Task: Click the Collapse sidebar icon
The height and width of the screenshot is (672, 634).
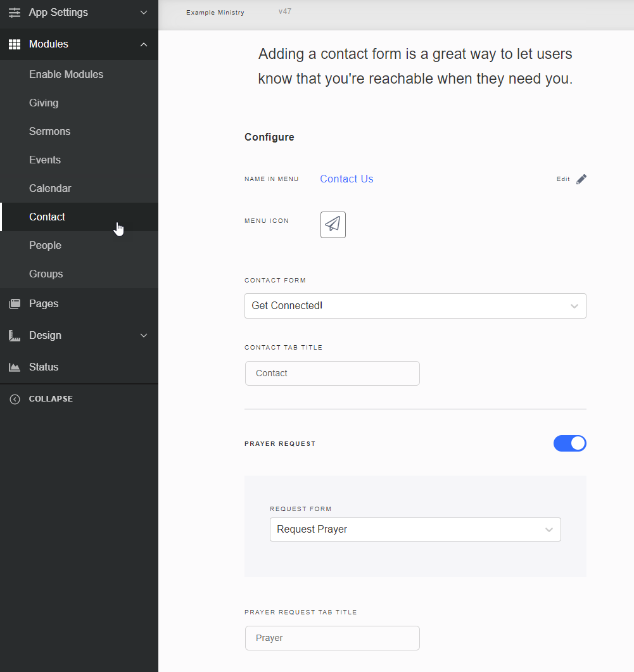Action: click(14, 398)
